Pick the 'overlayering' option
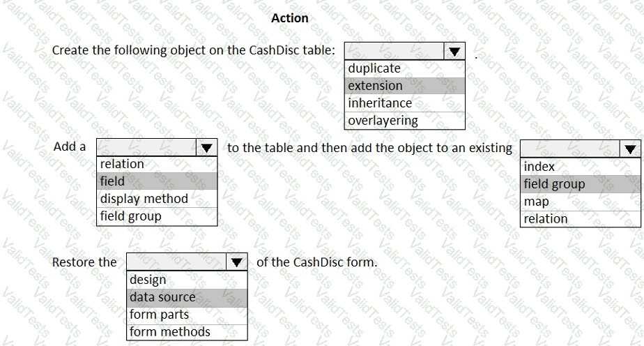 [x=404, y=120]
